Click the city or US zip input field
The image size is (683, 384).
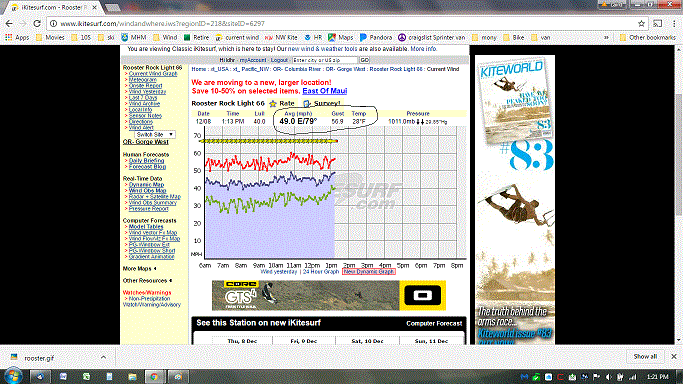coord(325,60)
